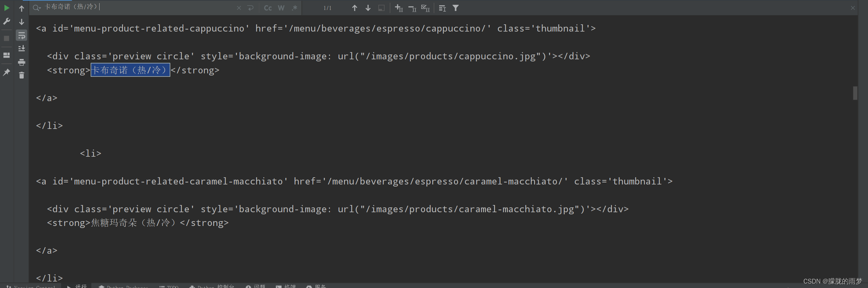The image size is (868, 288).
Task: Toggle regex (.*) search option
Action: 295,8
